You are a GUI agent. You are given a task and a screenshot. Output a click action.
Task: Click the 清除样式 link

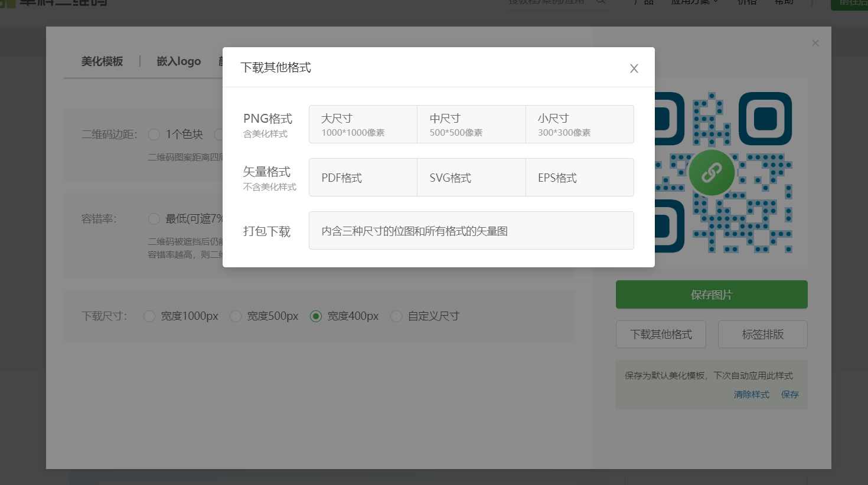[752, 395]
